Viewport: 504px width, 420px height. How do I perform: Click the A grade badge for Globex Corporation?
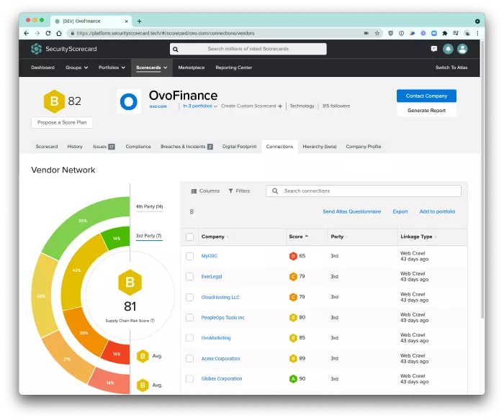[x=293, y=379]
